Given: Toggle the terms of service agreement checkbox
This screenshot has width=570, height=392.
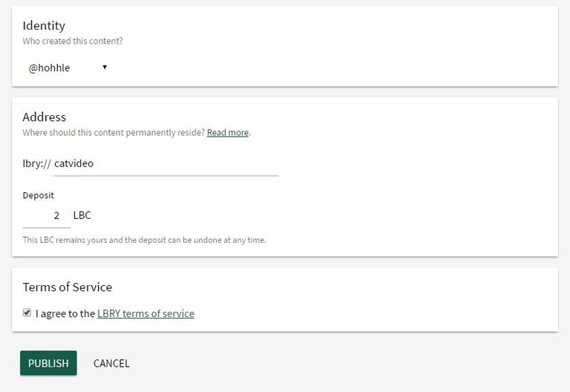Looking at the screenshot, I should click(27, 313).
